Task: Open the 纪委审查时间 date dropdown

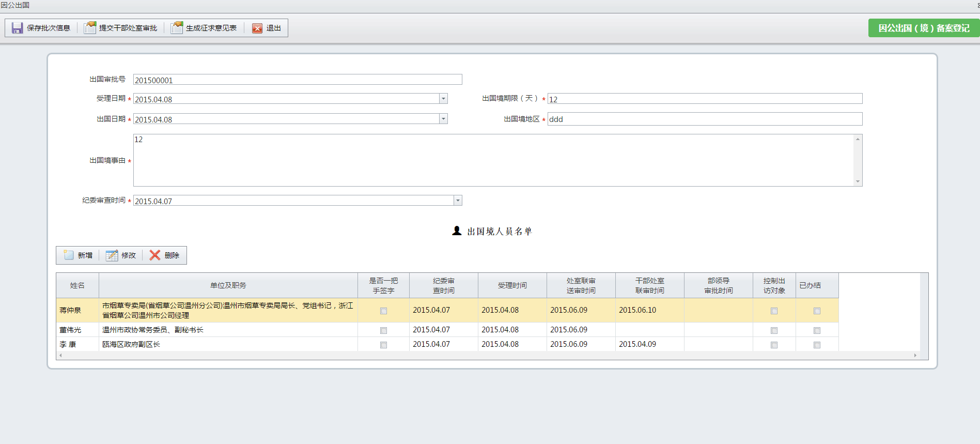Action: [x=458, y=201]
